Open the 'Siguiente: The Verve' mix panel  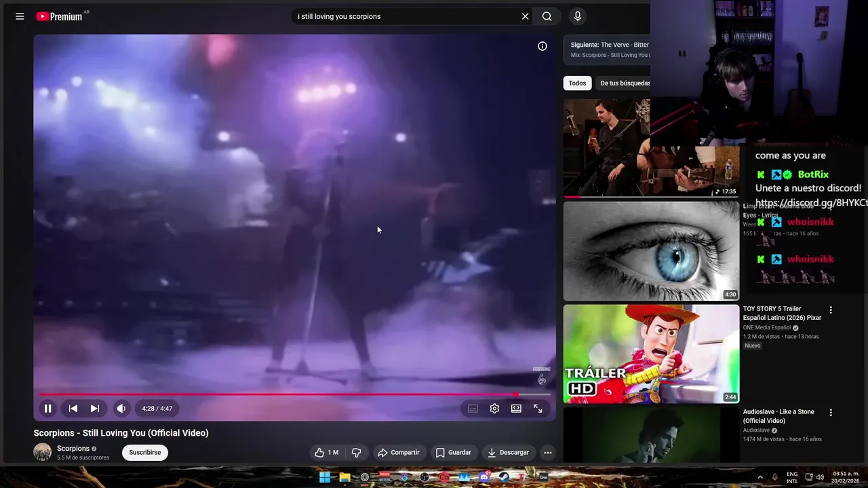tap(607, 49)
